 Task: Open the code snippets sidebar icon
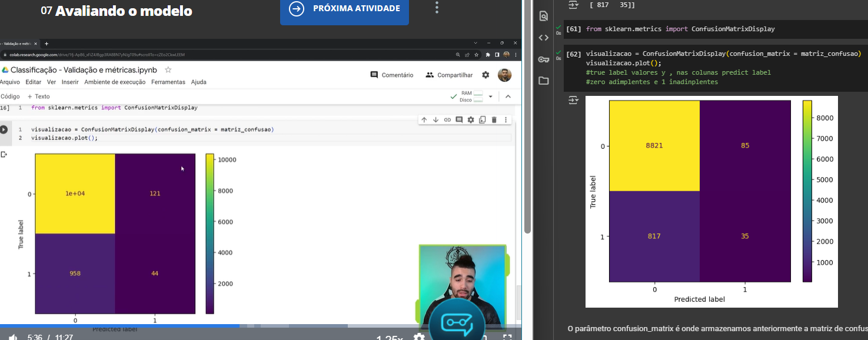(x=543, y=38)
